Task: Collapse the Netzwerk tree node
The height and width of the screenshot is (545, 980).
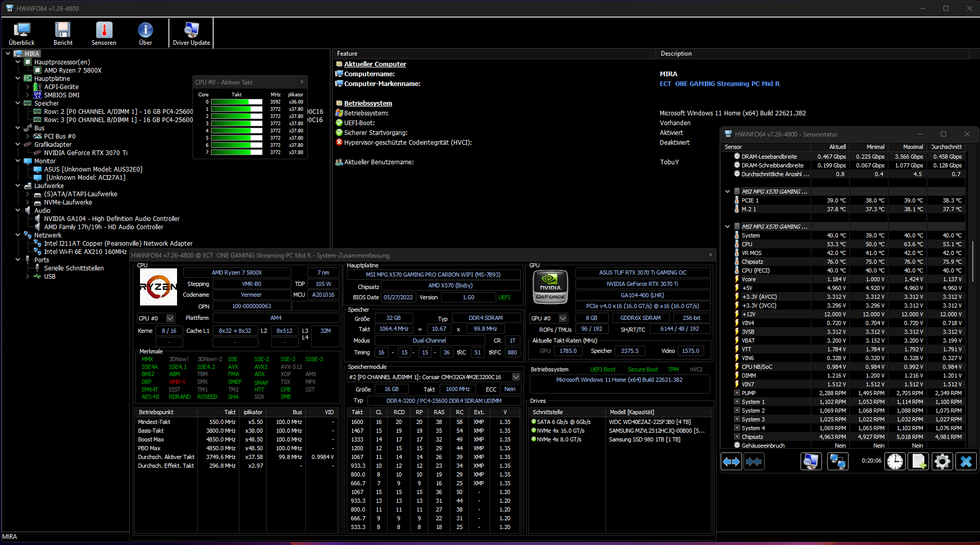Action: point(18,235)
